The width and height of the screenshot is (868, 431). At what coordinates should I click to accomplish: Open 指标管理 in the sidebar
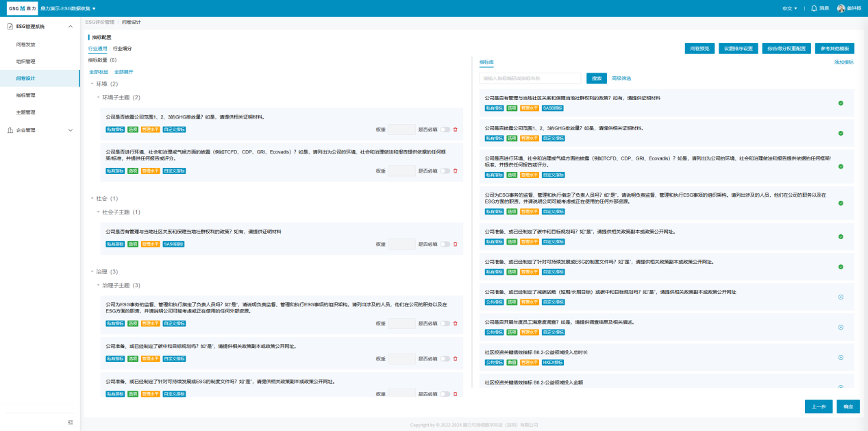coord(26,95)
